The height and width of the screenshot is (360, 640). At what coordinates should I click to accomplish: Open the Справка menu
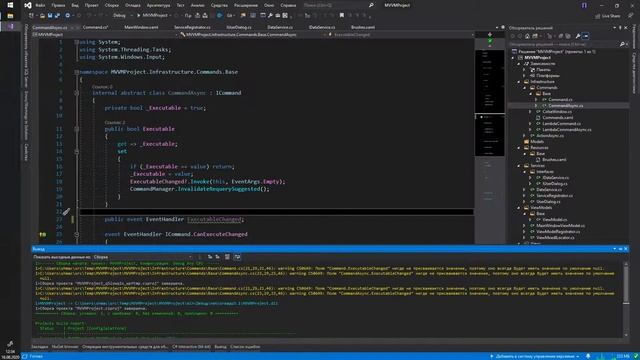tap(288, 5)
